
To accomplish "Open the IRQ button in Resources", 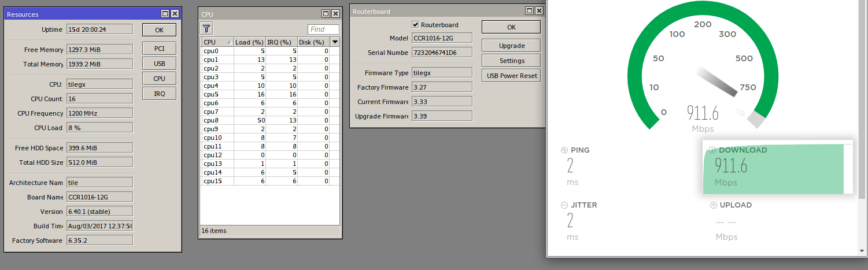I will pos(159,94).
